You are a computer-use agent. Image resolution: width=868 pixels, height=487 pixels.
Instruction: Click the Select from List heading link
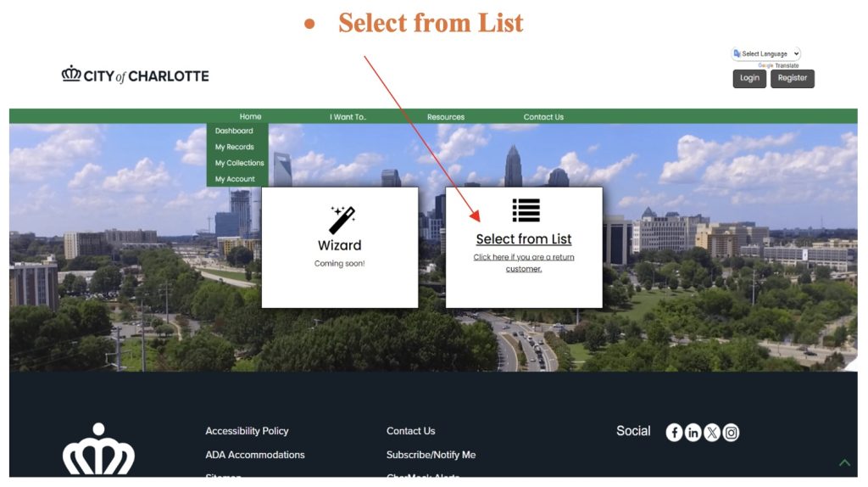(524, 239)
